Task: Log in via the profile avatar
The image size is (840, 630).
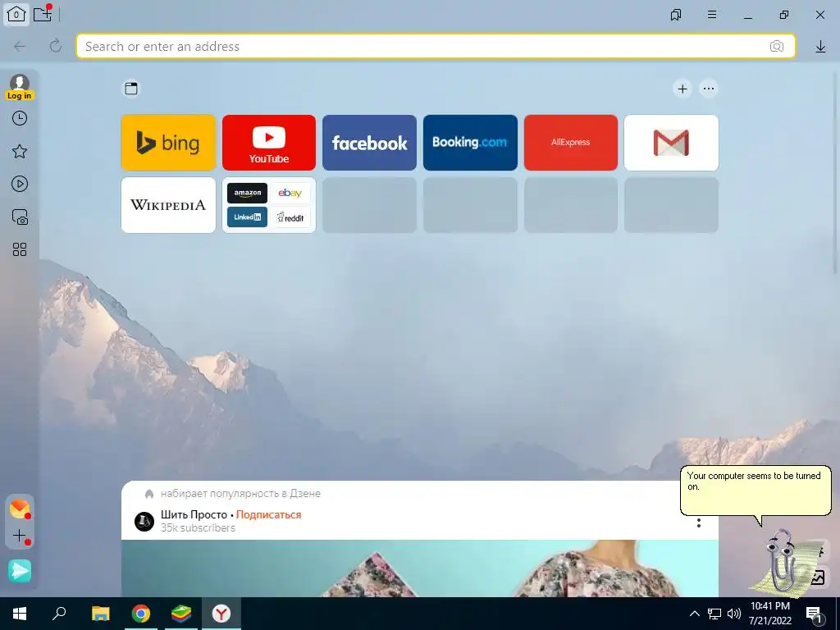Action: 20,87
